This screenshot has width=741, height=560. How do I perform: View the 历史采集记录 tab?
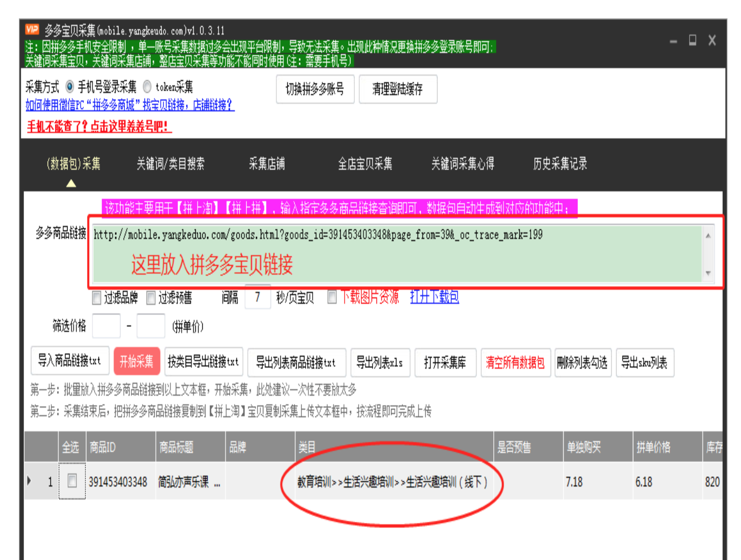pyautogui.click(x=560, y=164)
